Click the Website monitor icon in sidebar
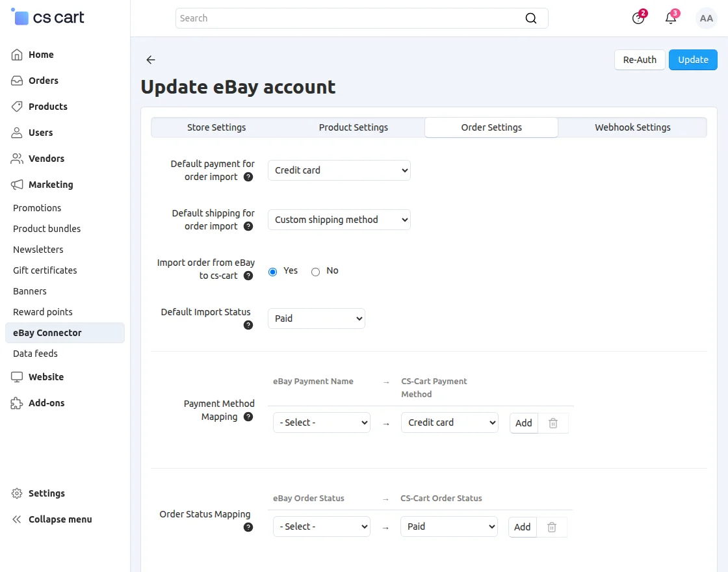 [17, 376]
